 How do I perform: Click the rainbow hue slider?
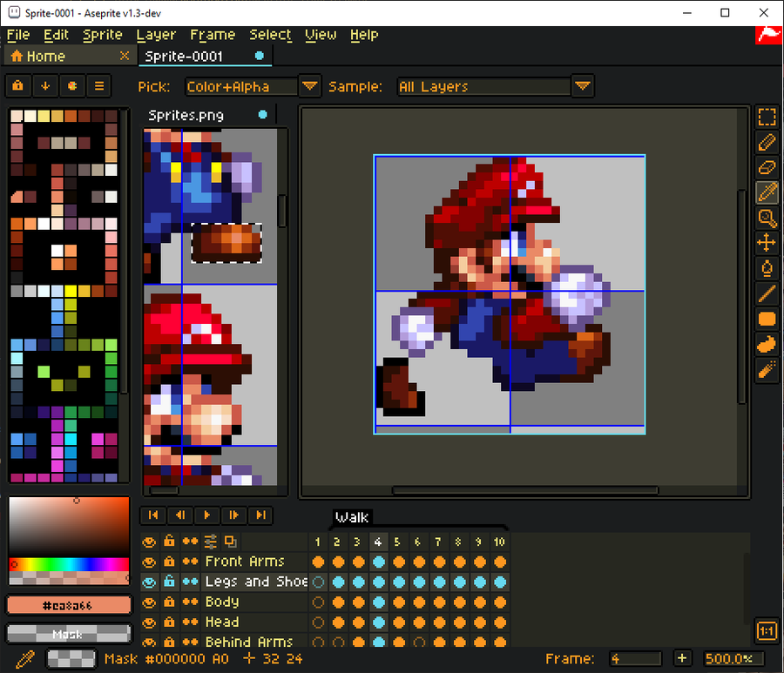coord(69,564)
